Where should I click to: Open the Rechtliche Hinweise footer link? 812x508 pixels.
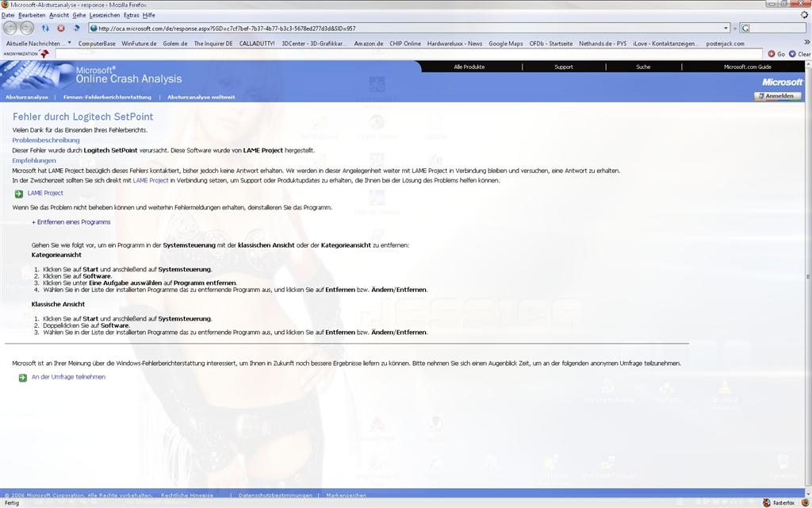[187, 495]
